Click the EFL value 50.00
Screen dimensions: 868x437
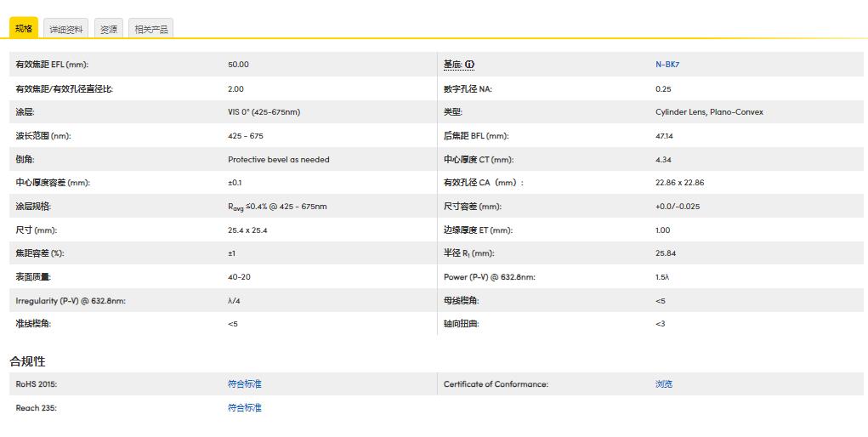pyautogui.click(x=238, y=65)
